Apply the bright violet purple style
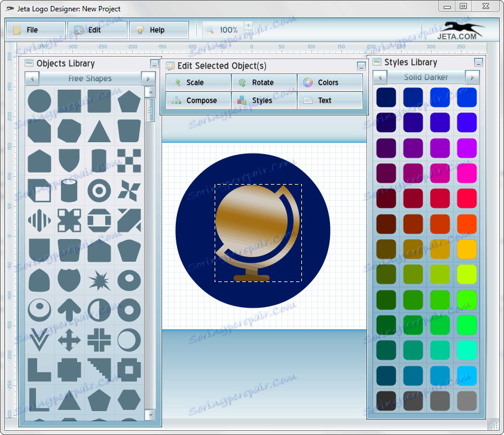The image size is (504, 435). [467, 148]
